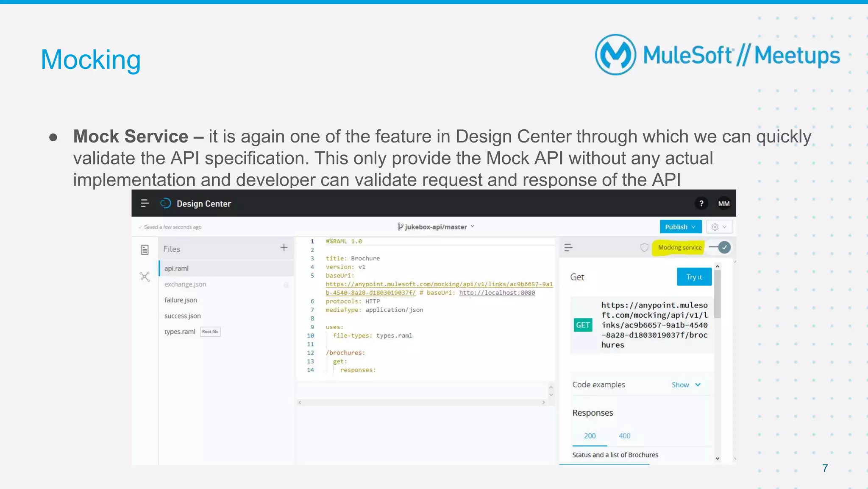Open the localhost:8080 link in editor

(497, 293)
